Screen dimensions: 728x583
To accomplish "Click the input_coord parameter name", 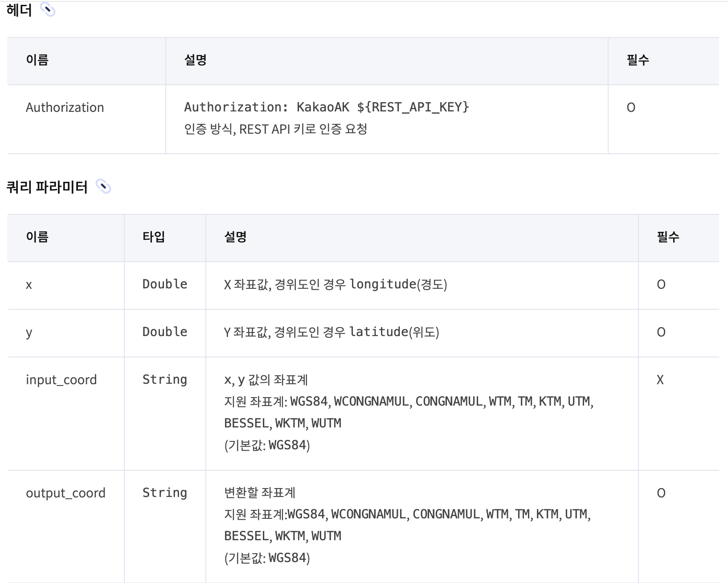I will coord(61,380).
